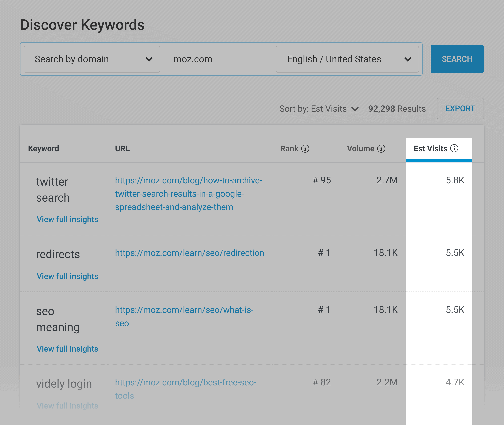View full insights for seo meaning

67,349
